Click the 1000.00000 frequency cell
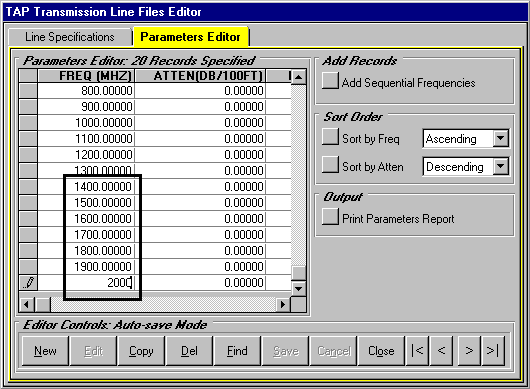 (86, 122)
